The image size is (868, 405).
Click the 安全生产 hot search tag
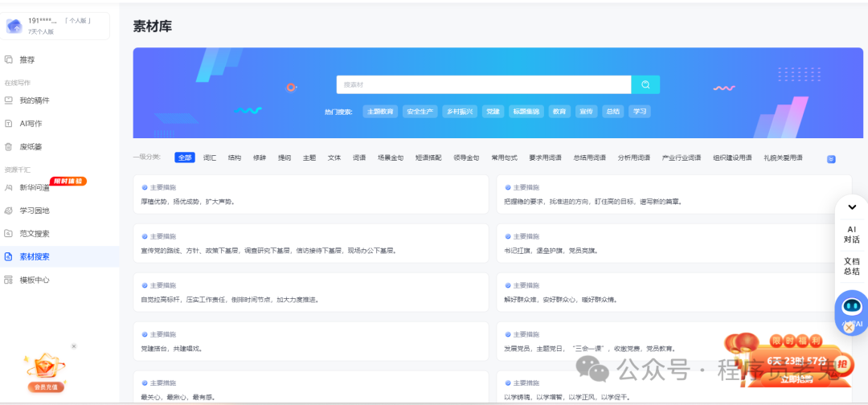[420, 111]
